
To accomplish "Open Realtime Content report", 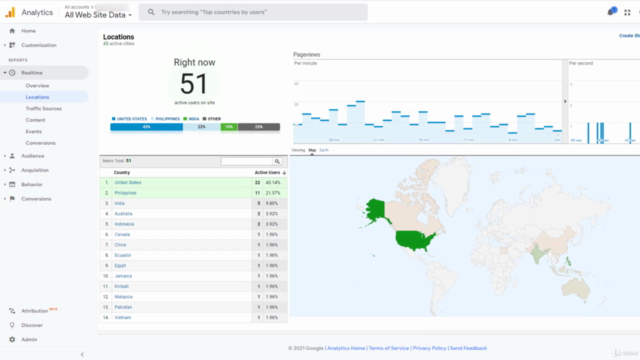I will 36,120.
